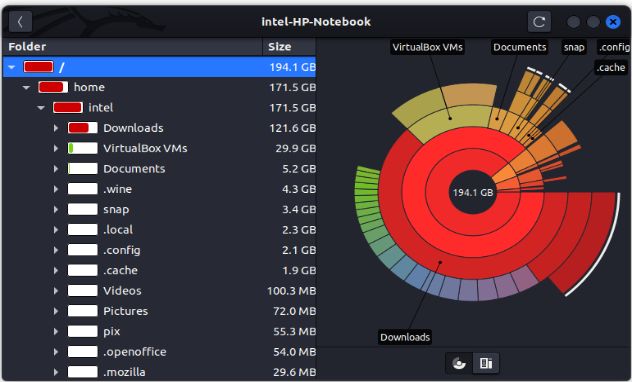This screenshot has width=632, height=382.
Task: Click the home usage bar
Action: pyautogui.click(x=53, y=87)
